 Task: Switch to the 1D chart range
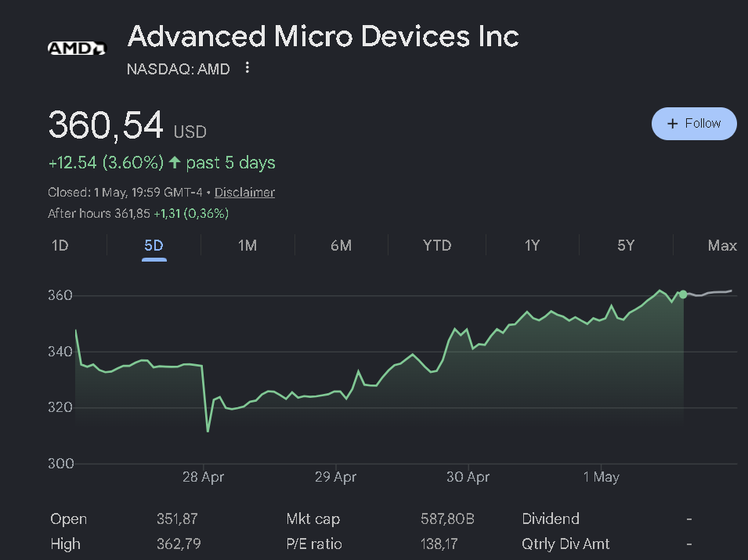coord(60,246)
